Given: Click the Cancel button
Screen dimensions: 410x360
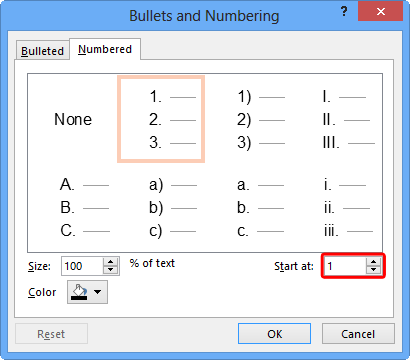Looking at the screenshot, I should tap(358, 334).
